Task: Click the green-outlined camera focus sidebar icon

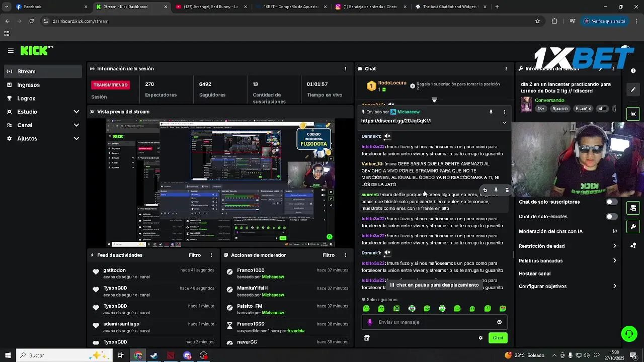Action: click(x=633, y=114)
